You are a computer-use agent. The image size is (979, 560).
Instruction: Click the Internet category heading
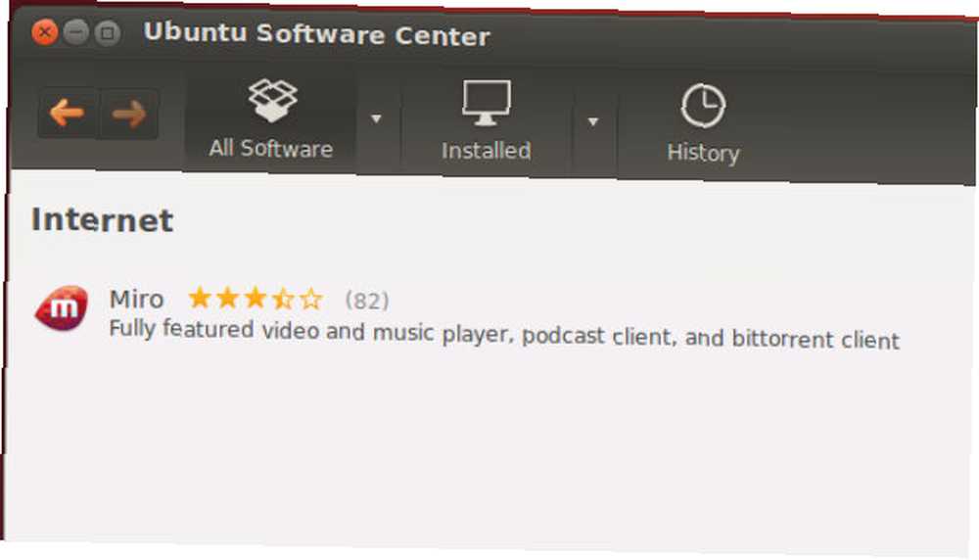tap(103, 220)
